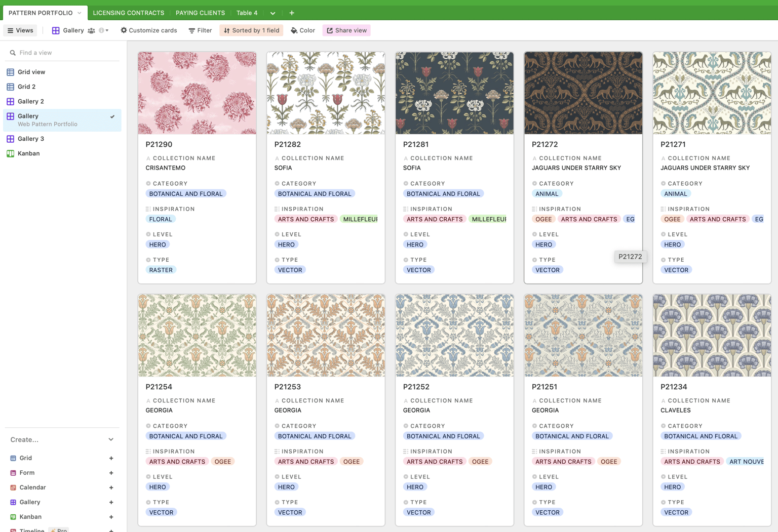778x532 pixels.
Task: Click the Gallery view icon in toolbar
Action: click(56, 30)
